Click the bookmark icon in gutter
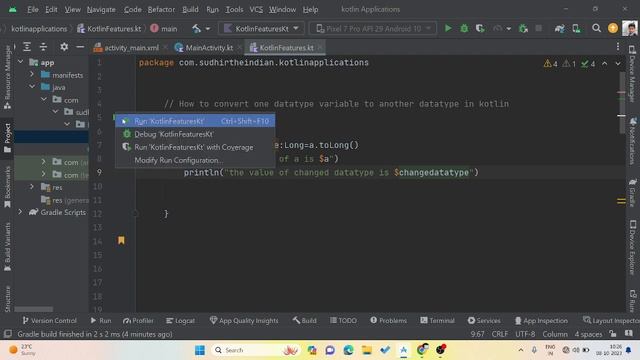Image resolution: width=640 pixels, height=360 pixels. click(121, 240)
